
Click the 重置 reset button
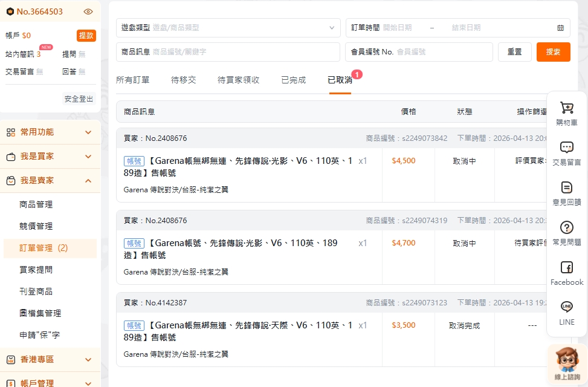point(514,52)
